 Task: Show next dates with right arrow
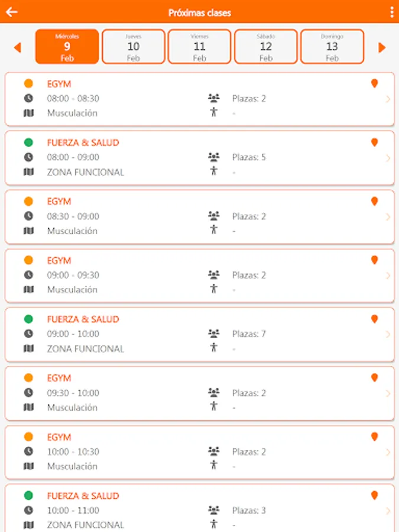pos(382,47)
